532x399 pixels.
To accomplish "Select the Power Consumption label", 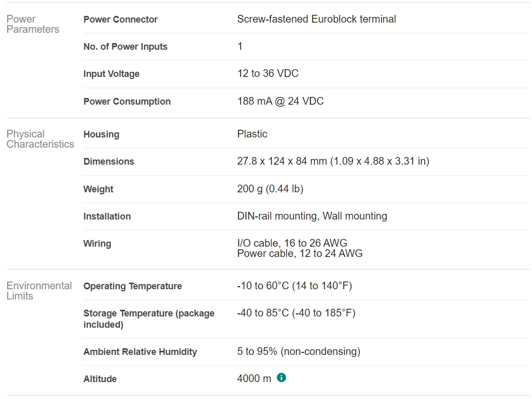I will click(x=127, y=102).
